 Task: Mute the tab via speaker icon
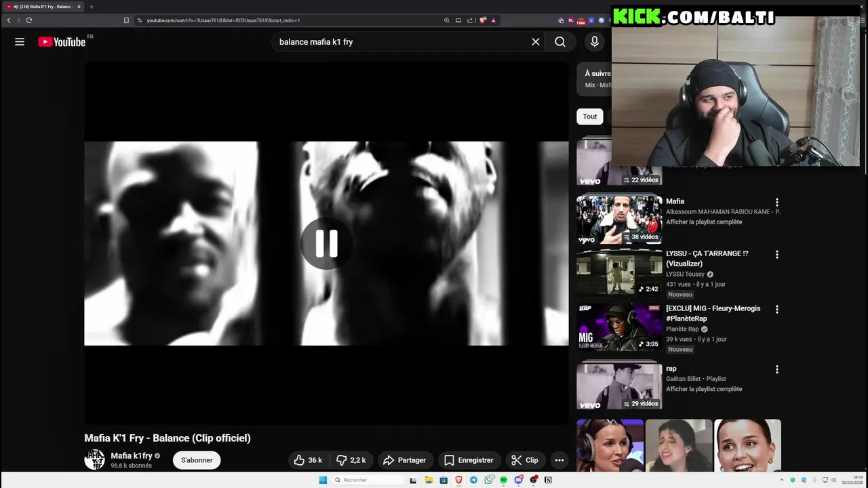tap(16, 7)
